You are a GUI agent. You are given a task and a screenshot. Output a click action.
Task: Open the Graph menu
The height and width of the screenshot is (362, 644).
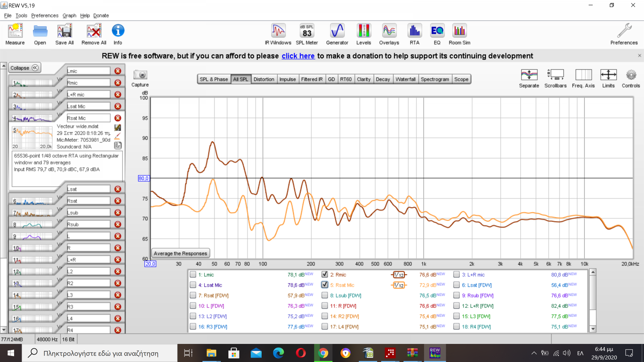pyautogui.click(x=69, y=15)
